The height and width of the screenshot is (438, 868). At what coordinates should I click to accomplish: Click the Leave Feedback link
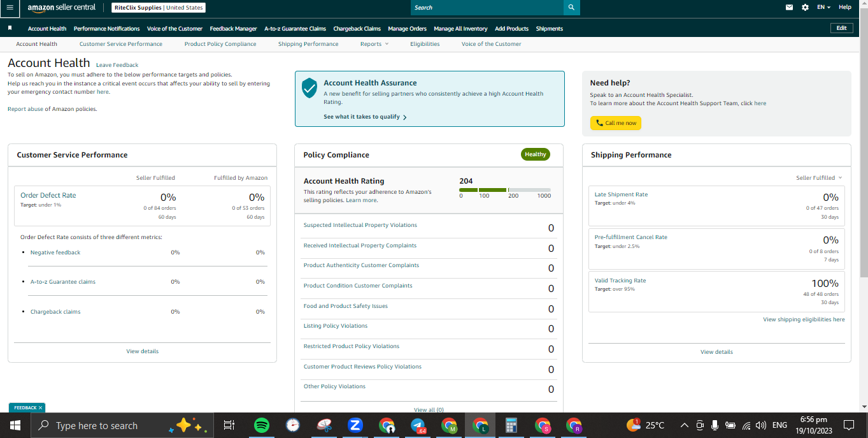coord(117,65)
